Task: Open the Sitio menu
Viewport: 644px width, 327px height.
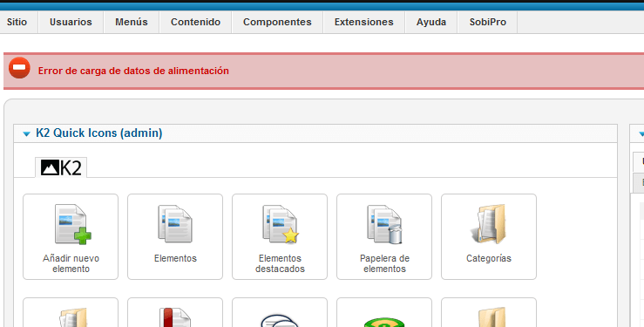Action: [x=17, y=22]
